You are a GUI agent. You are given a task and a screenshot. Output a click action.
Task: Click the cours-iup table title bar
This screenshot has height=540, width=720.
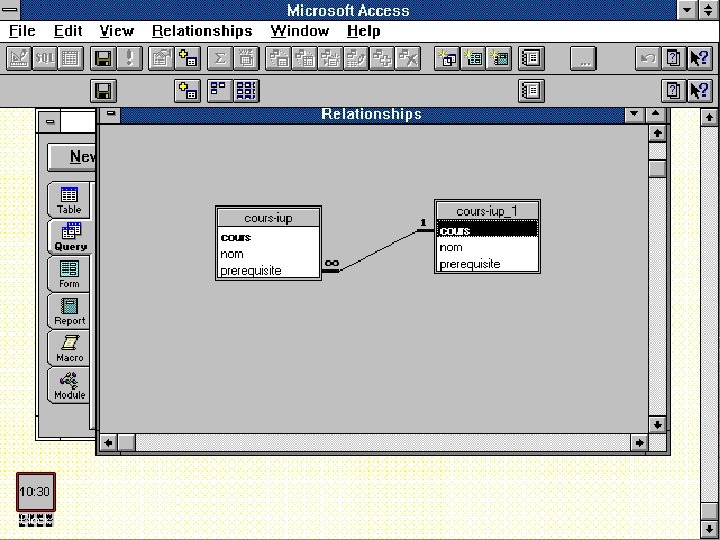(269, 218)
